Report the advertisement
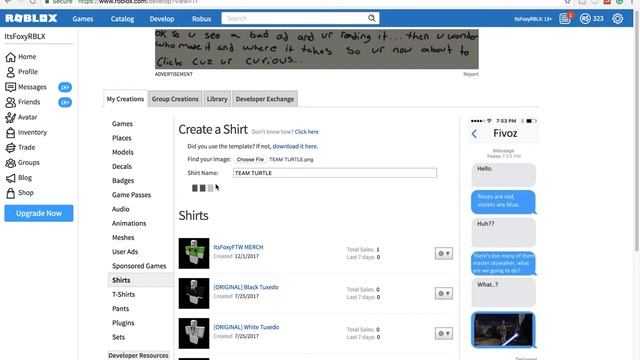640x360 pixels. click(471, 74)
